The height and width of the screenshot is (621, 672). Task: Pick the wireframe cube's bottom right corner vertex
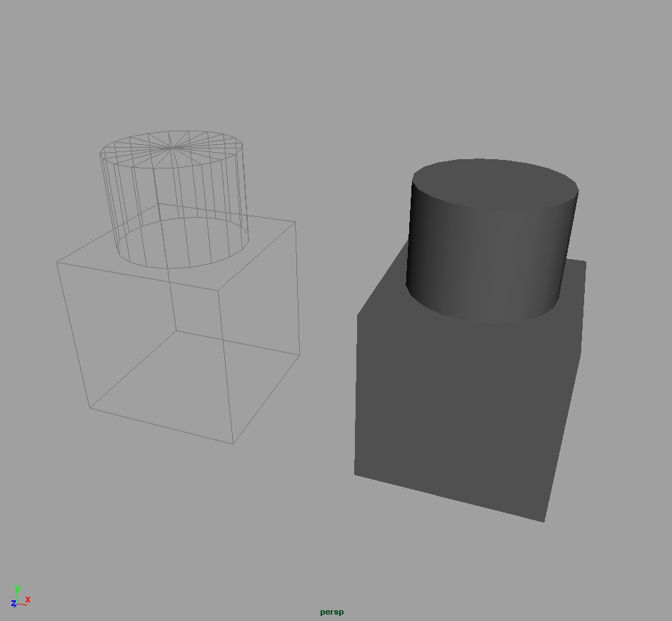[299, 355]
